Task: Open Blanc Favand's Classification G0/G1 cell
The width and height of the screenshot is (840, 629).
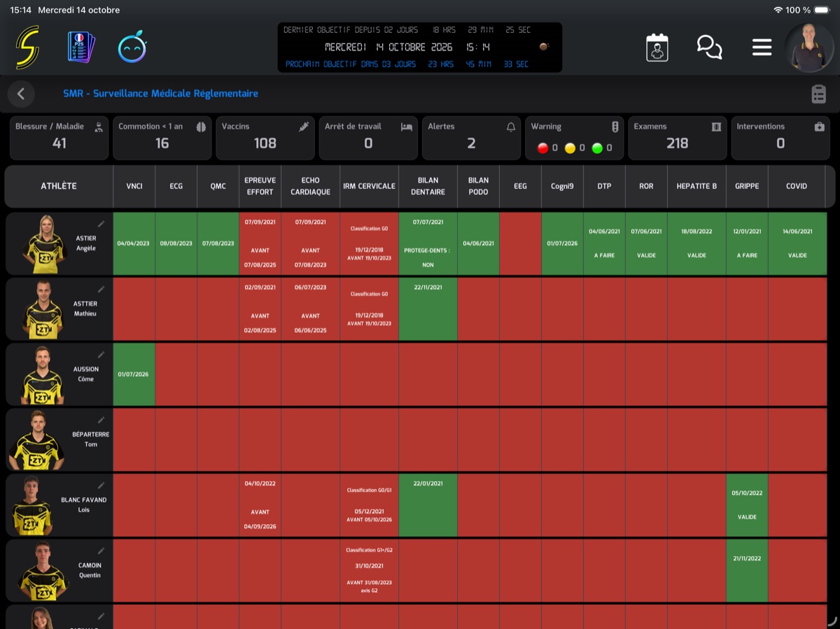Action: point(370,505)
